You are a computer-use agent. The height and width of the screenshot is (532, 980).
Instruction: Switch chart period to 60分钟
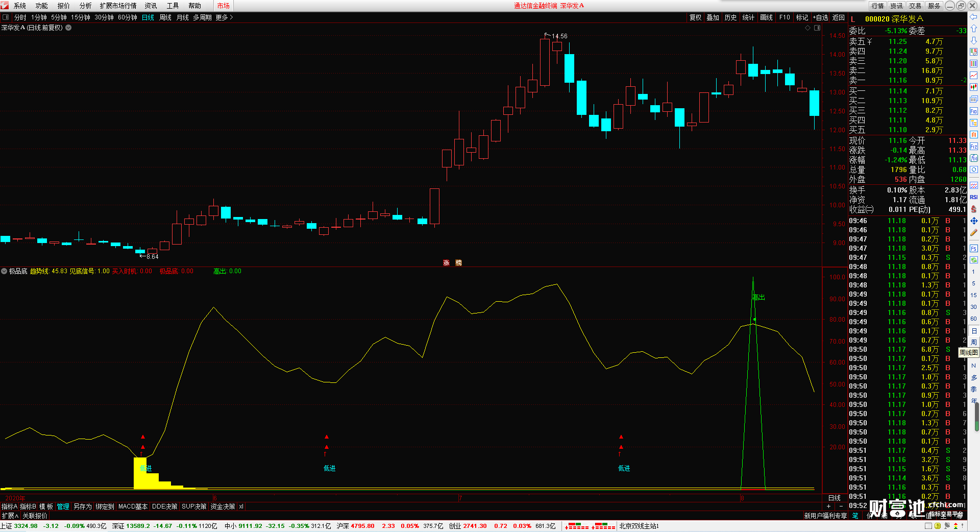(x=128, y=17)
